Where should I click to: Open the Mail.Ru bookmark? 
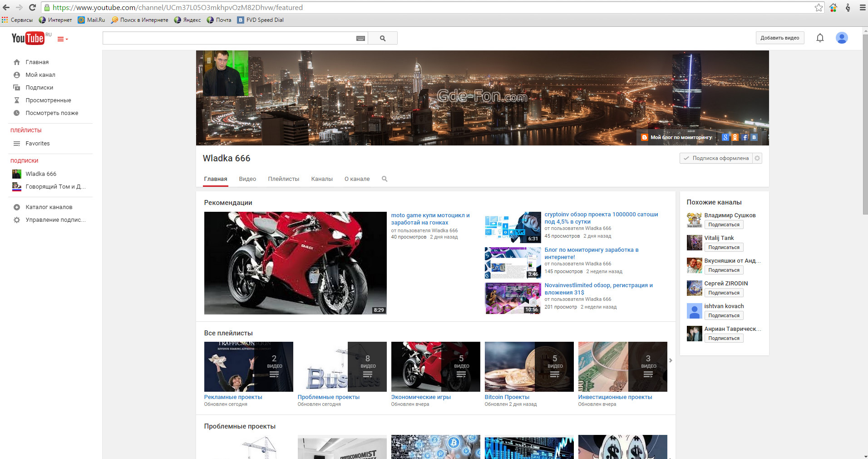pyautogui.click(x=91, y=20)
